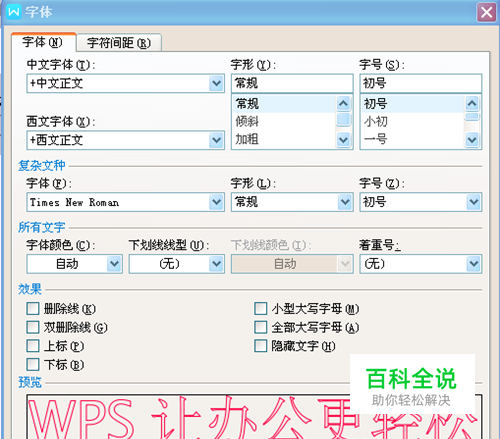Click down arrow of 字号 list scrollbar
This screenshot has height=439, width=500.
(x=472, y=140)
